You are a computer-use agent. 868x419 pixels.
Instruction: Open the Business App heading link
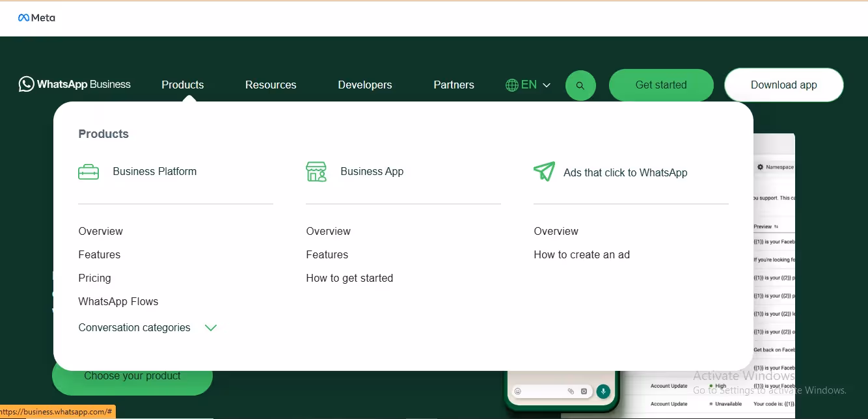tap(372, 171)
